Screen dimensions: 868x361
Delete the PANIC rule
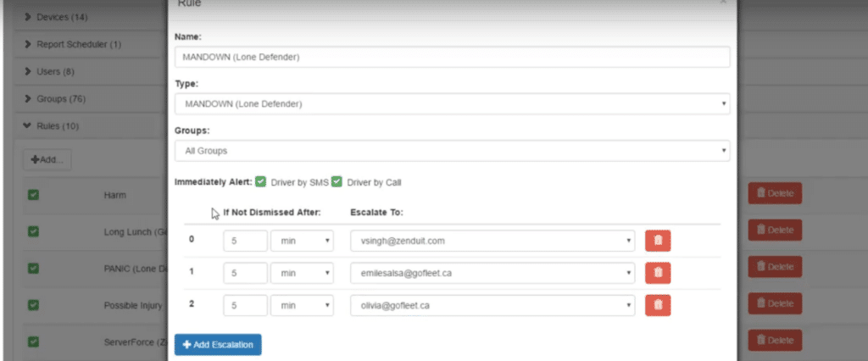(x=775, y=267)
